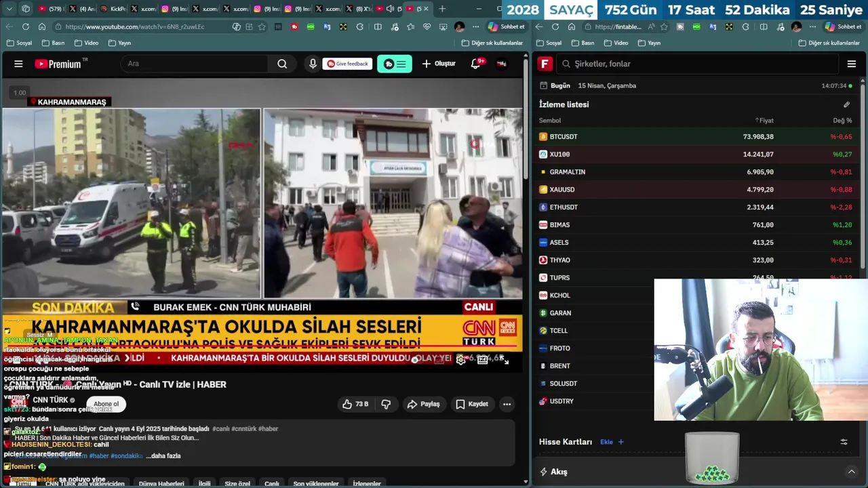Reload the YouTube browser page
Image resolution: width=868 pixels, height=488 pixels.
[x=26, y=26]
